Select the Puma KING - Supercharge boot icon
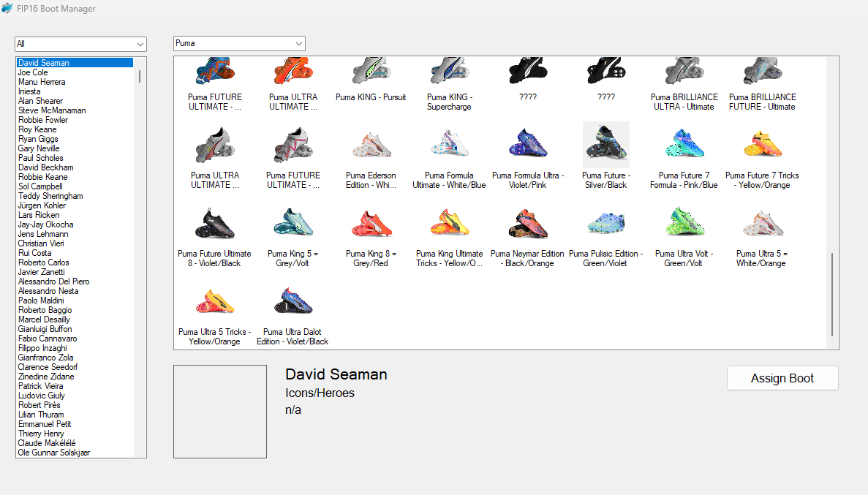The width and height of the screenshot is (868, 495). pyautogui.click(x=449, y=72)
